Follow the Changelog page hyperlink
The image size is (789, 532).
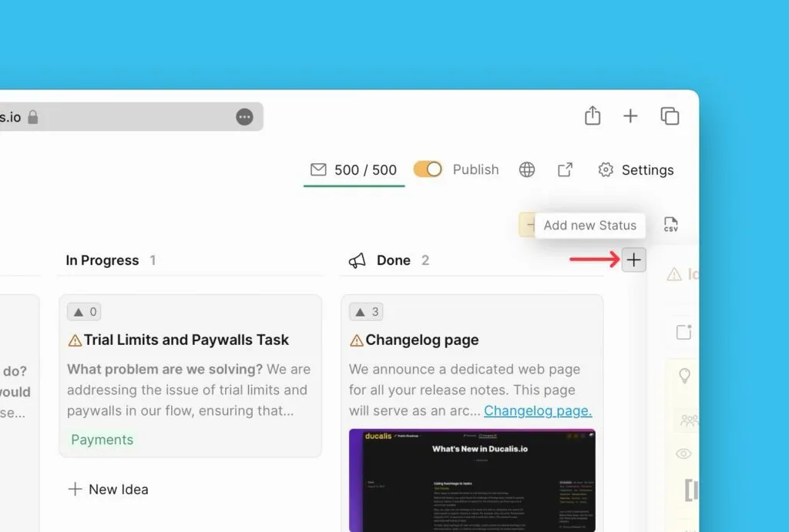pos(538,411)
